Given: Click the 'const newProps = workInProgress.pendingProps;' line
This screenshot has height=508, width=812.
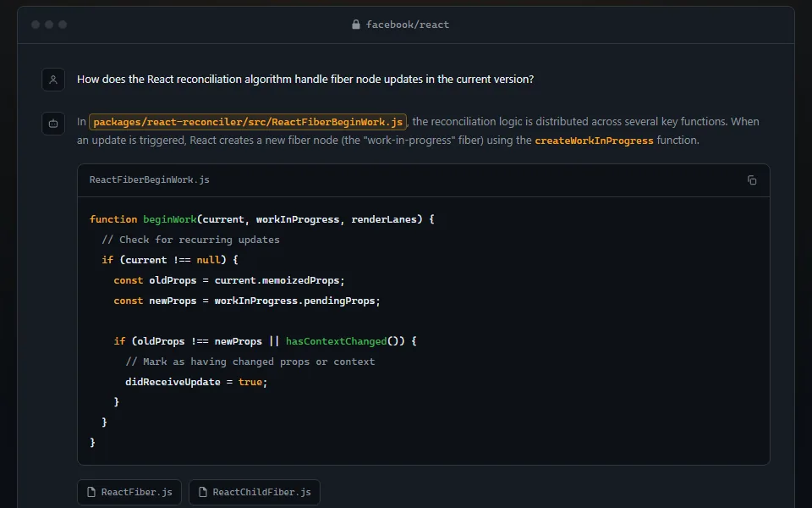Looking at the screenshot, I should click(x=247, y=301).
